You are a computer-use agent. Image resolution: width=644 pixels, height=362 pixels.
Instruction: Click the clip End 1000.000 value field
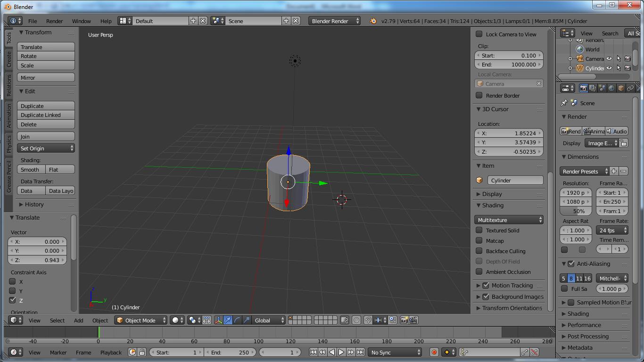509,65
